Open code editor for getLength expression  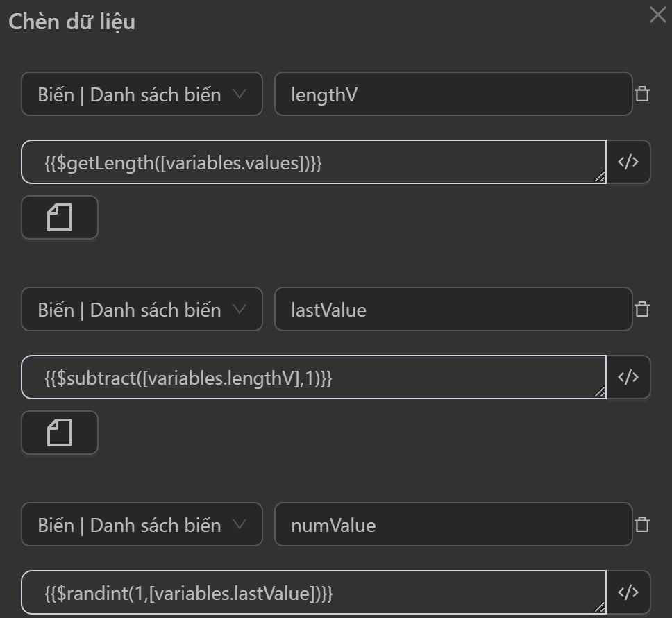(x=628, y=162)
